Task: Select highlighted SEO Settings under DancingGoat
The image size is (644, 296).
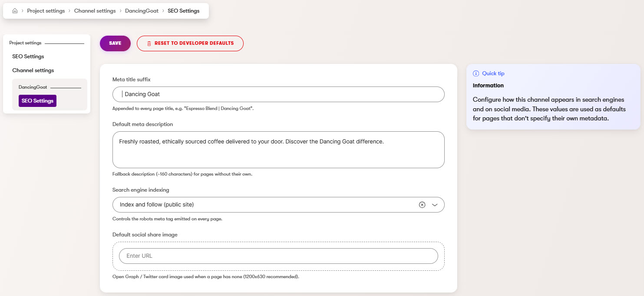Action: (x=37, y=101)
